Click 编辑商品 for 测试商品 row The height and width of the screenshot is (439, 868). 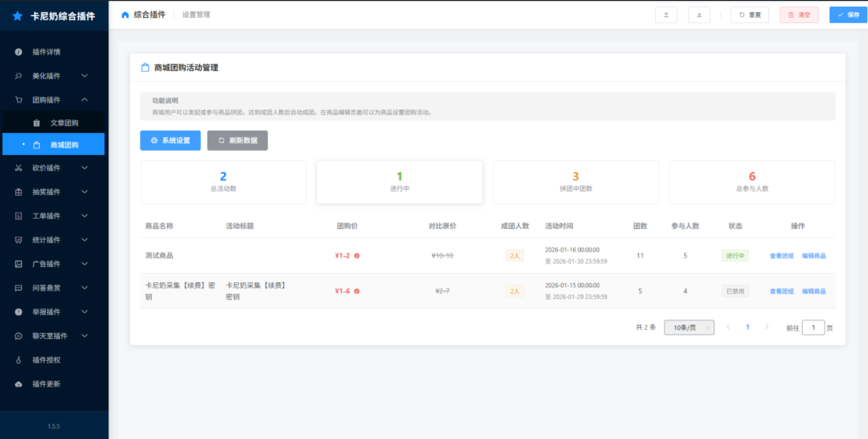[x=814, y=256]
